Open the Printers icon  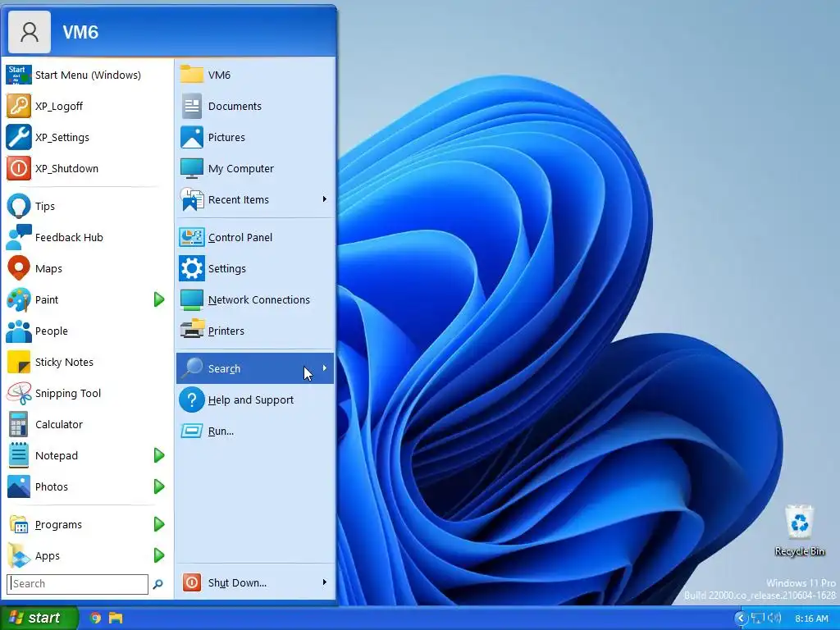click(x=192, y=331)
